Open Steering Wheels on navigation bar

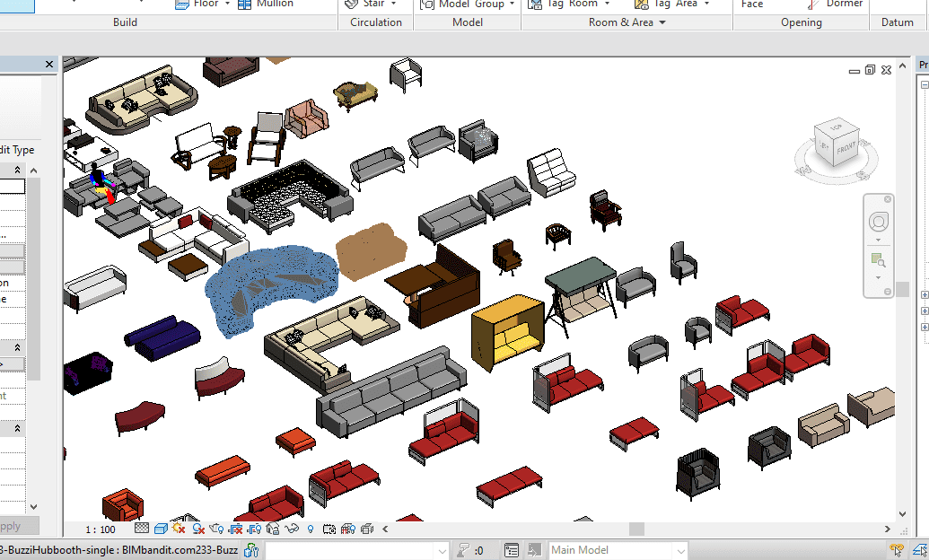pyautogui.click(x=878, y=222)
